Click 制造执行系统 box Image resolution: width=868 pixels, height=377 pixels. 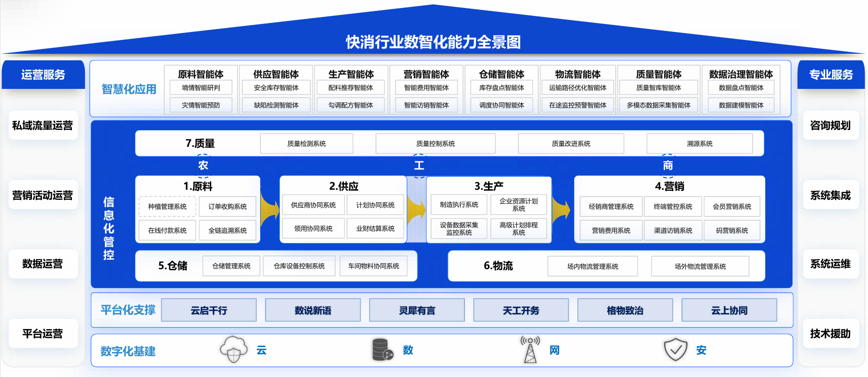pyautogui.click(x=459, y=205)
